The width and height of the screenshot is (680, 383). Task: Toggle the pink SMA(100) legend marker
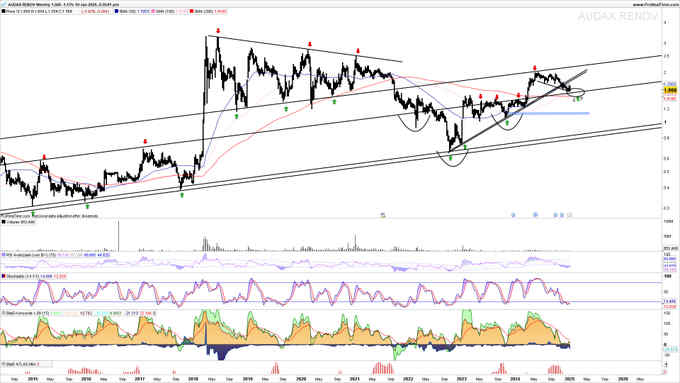(152, 11)
